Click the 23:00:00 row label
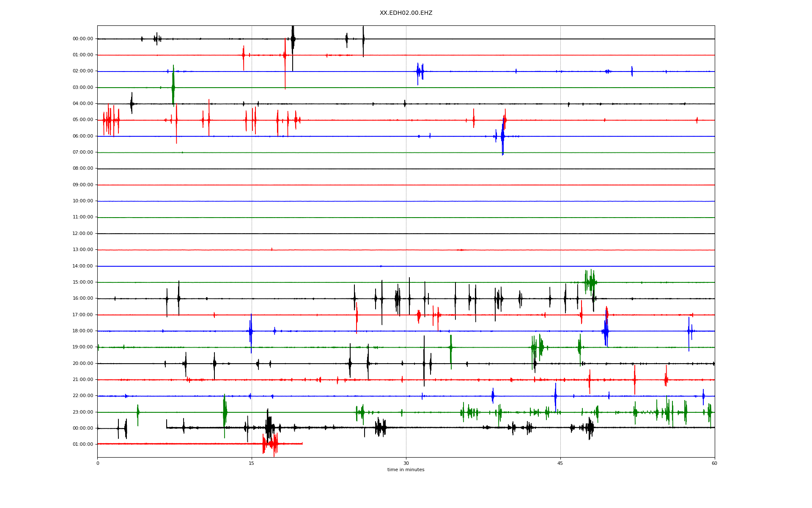 83,412
